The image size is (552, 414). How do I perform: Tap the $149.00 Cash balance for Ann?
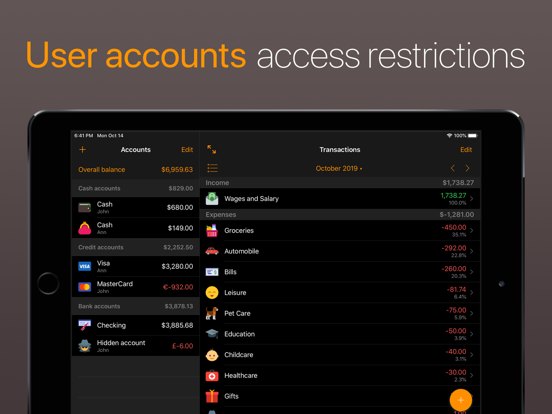coord(180,228)
